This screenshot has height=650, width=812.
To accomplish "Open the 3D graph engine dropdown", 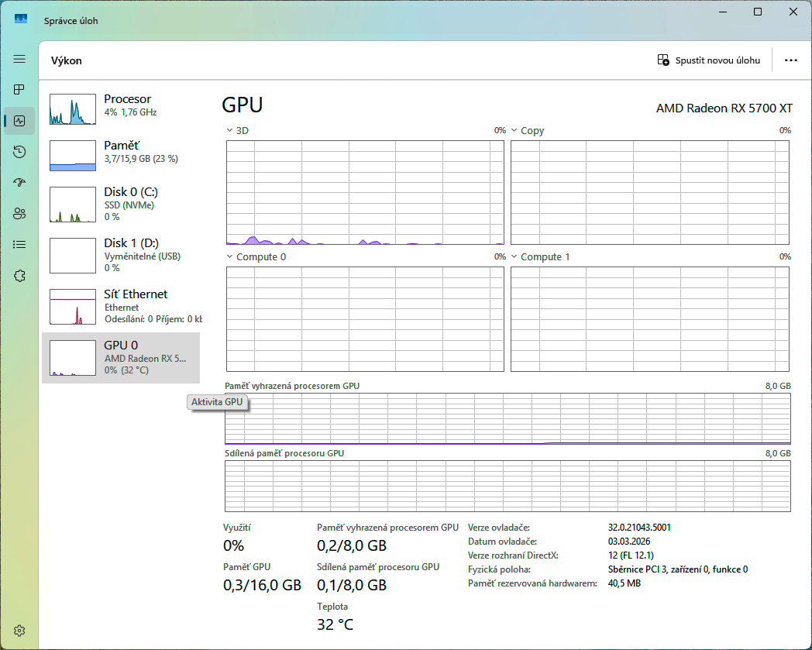I will pyautogui.click(x=238, y=131).
